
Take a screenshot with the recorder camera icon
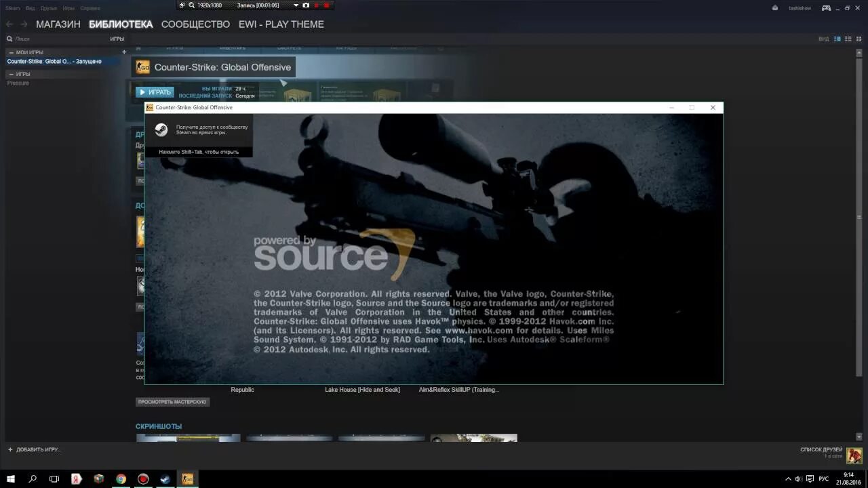306,5
